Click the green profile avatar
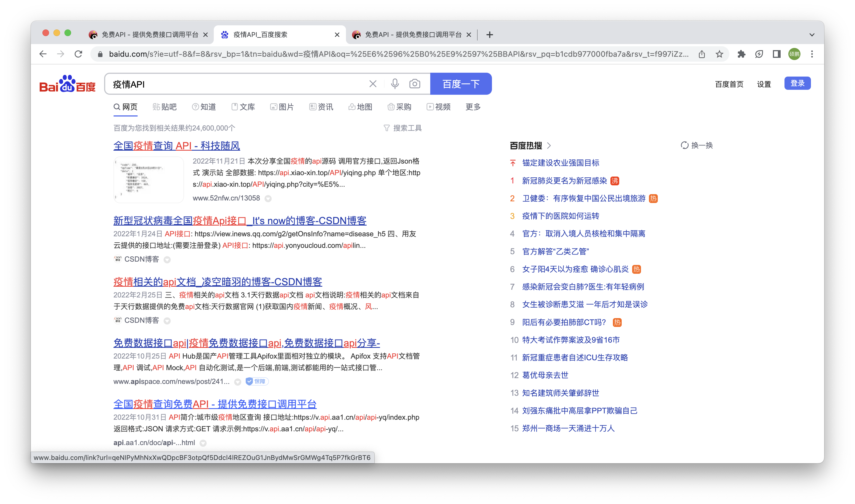Viewport: 855px width, 504px height. point(794,54)
